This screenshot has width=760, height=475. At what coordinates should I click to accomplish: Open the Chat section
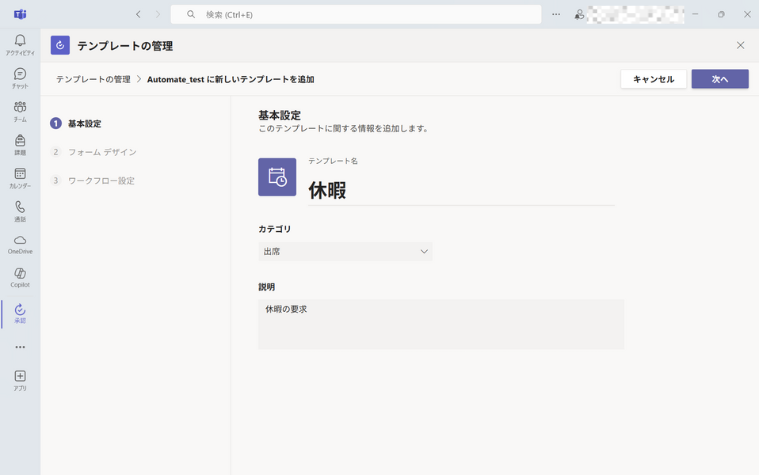[x=20, y=78]
